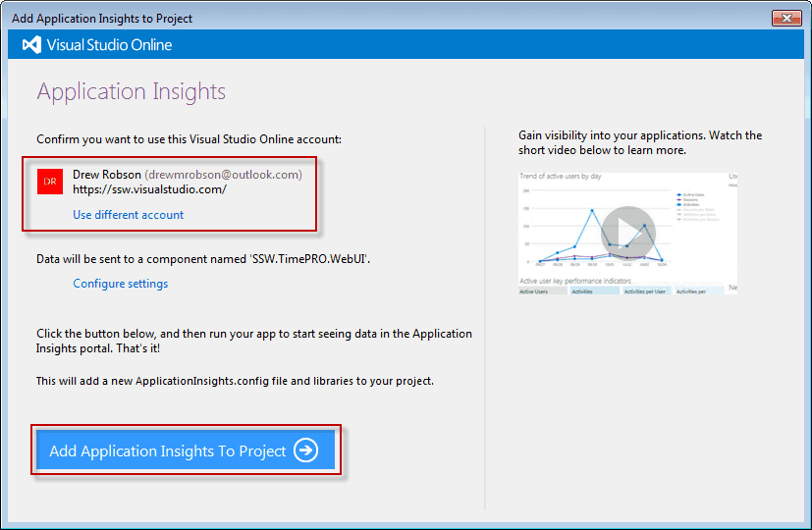
Task: Click the circled arrow icon on the button
Action: (306, 450)
